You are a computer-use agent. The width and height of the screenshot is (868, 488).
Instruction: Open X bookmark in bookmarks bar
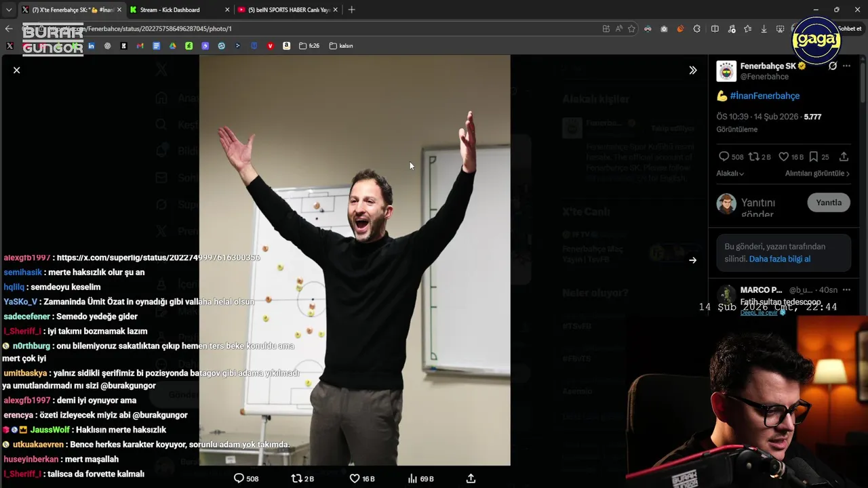coord(9,46)
